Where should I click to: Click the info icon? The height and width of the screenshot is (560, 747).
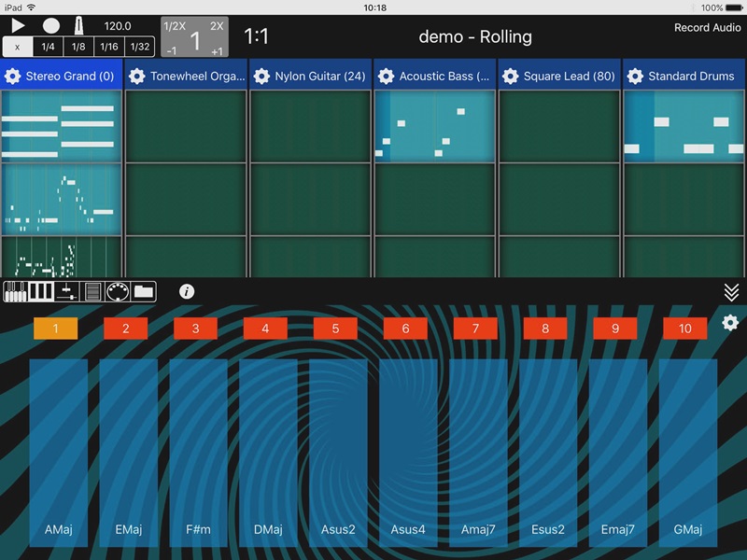pos(187,291)
